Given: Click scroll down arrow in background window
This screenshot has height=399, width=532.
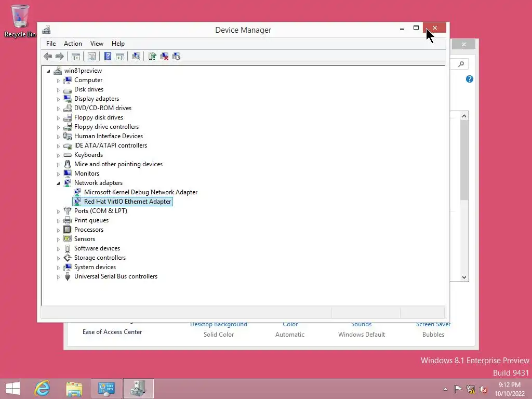Looking at the screenshot, I should coord(464,277).
